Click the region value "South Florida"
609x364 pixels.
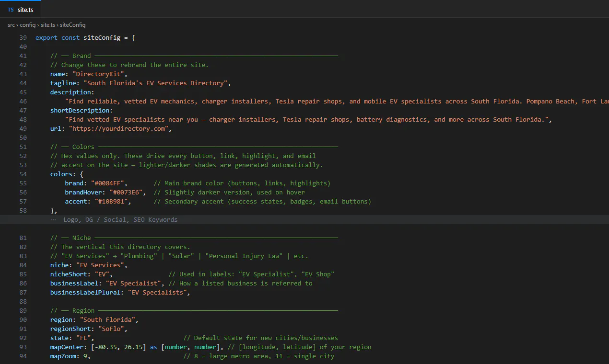[107, 320]
